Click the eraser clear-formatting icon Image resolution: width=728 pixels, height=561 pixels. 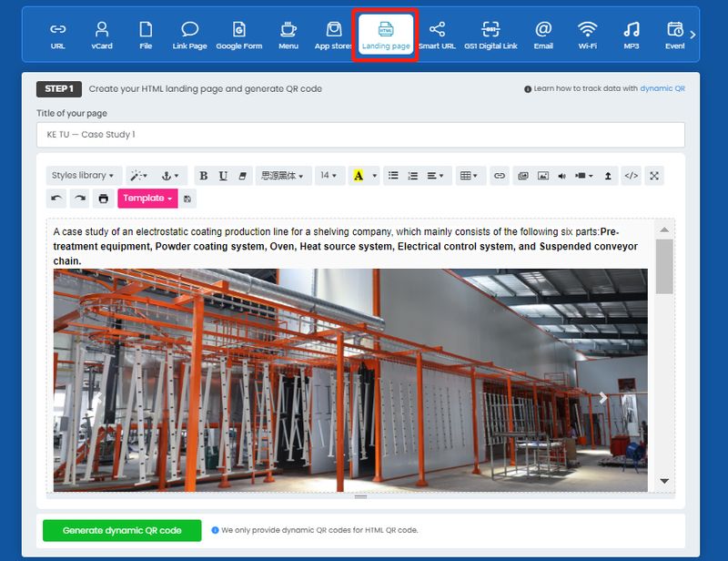(242, 176)
